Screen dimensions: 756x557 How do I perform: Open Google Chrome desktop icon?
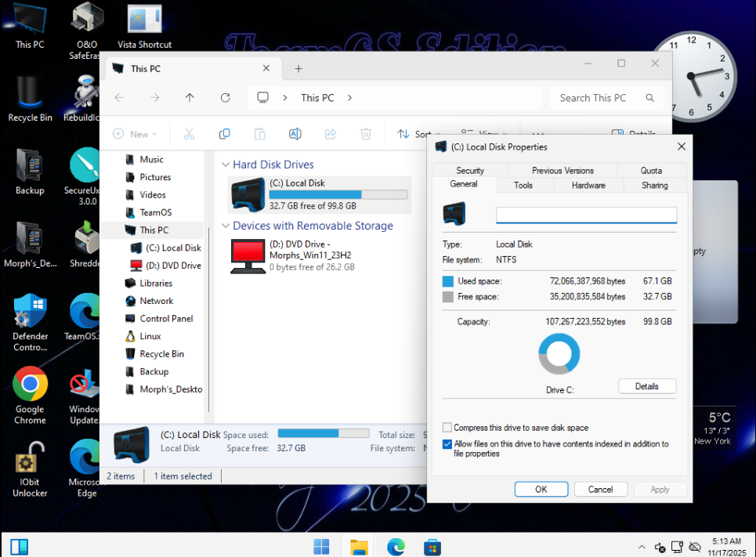pyautogui.click(x=30, y=384)
